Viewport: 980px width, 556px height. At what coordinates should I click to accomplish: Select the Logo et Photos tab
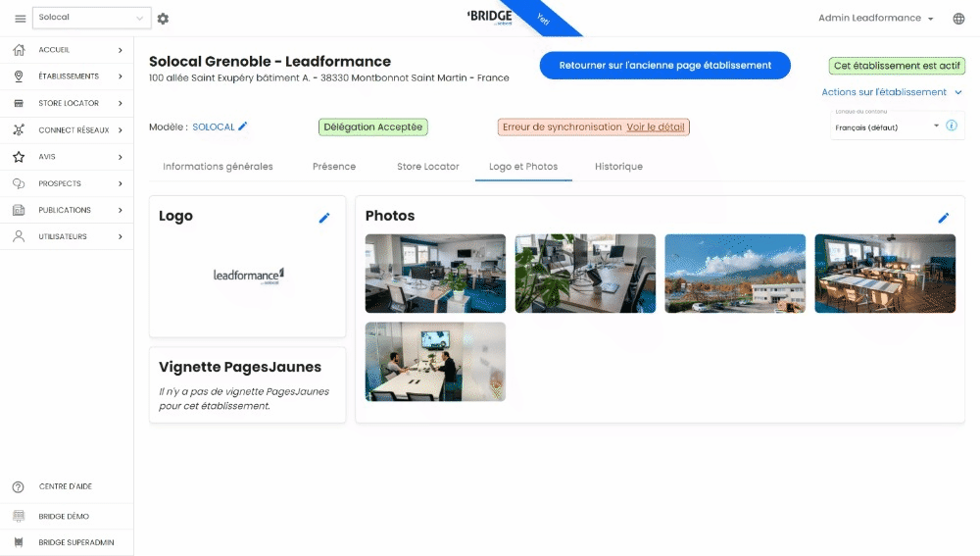pos(523,167)
